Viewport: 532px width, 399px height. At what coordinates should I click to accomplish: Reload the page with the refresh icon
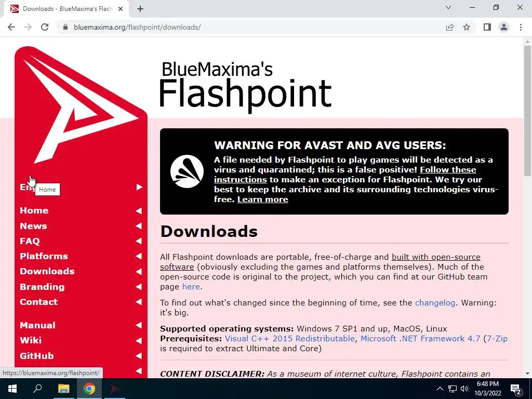coord(45,27)
